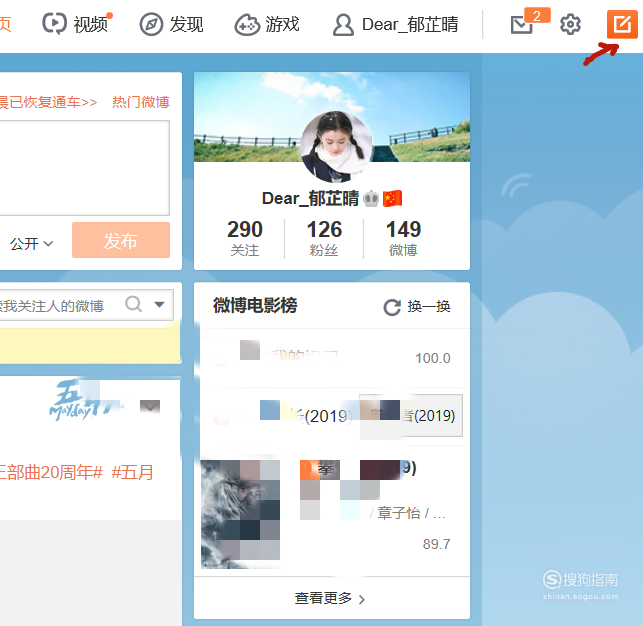Screen dimensions: 643x626
Task: Click the profile cover banner image
Action: (332, 117)
